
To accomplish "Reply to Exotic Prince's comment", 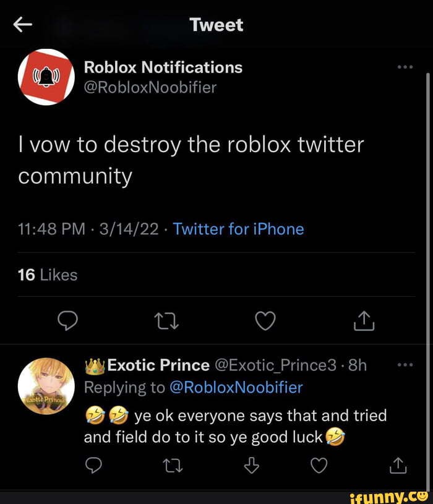I will tap(94, 465).
